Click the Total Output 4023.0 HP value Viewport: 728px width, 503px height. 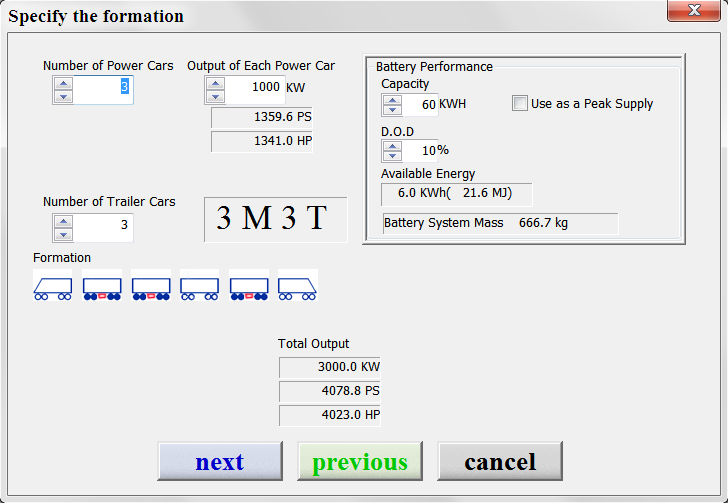330,416
